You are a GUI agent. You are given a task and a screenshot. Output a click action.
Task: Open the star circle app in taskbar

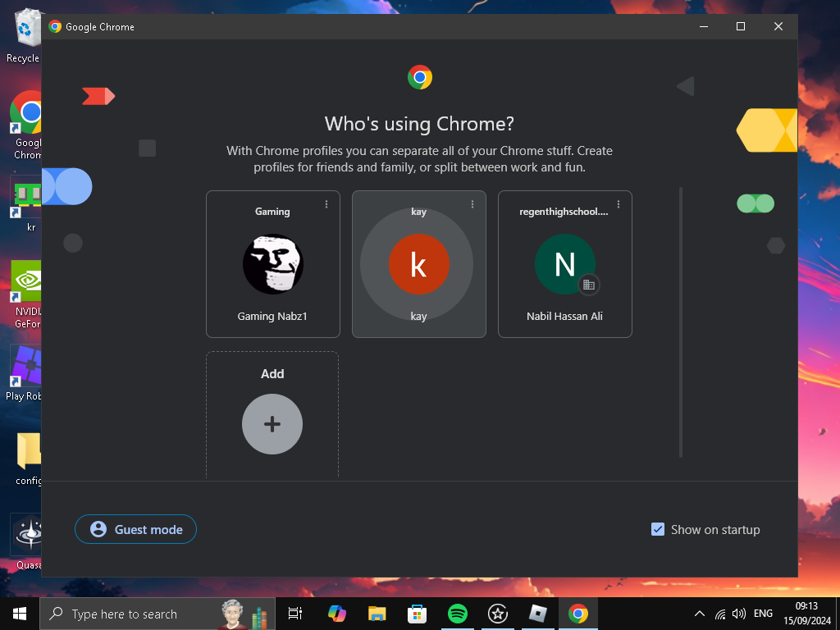click(498, 614)
